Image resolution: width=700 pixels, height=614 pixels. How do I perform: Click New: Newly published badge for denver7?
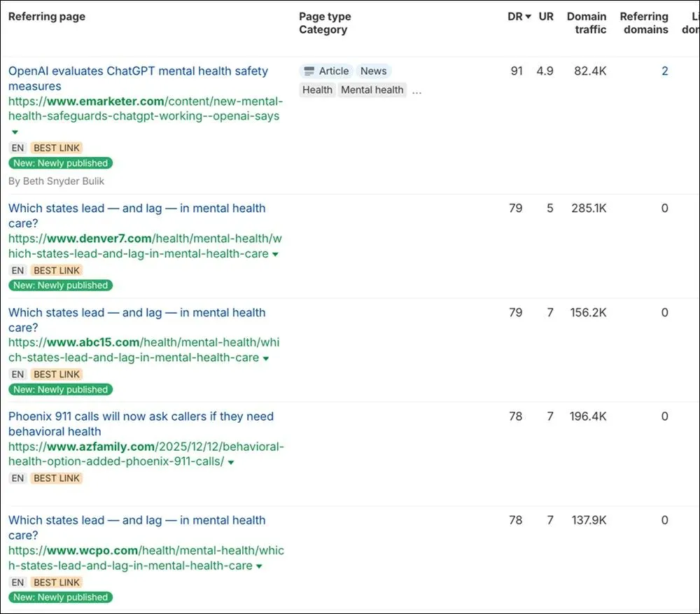coord(61,286)
